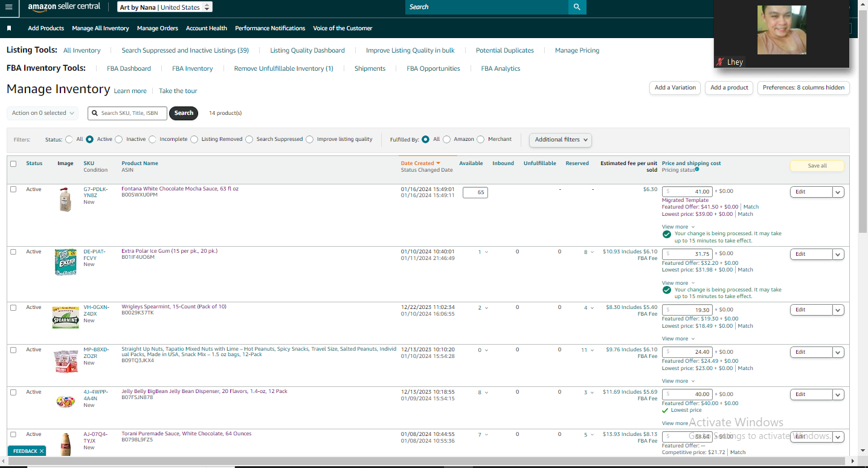
Task: Open Voice of the Customer
Action: pos(342,28)
